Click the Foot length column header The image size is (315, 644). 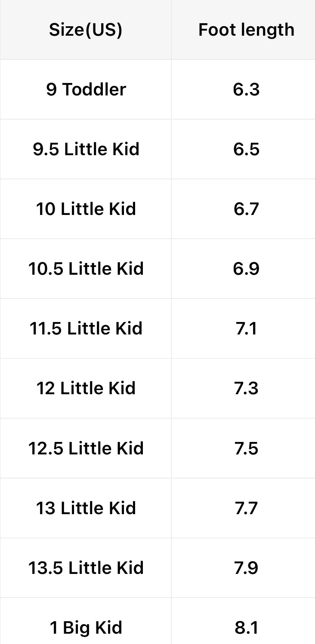[246, 30]
